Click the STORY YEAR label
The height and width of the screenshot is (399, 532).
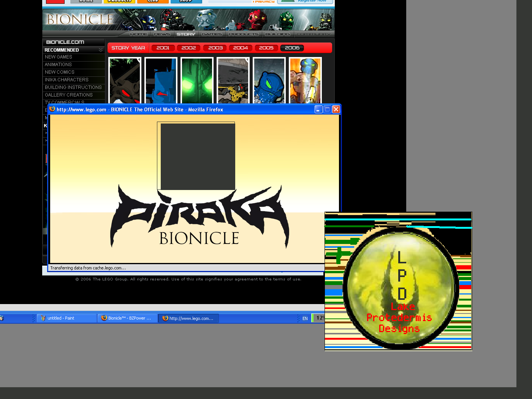[x=128, y=48]
